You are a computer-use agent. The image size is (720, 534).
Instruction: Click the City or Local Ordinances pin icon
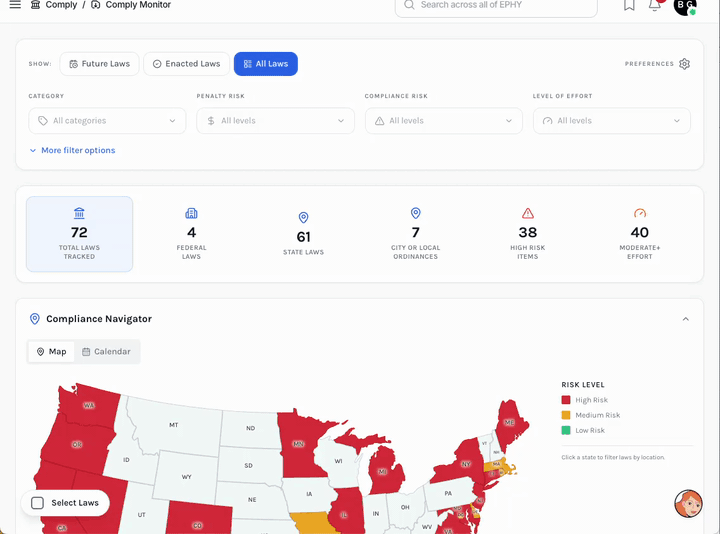[x=416, y=213]
